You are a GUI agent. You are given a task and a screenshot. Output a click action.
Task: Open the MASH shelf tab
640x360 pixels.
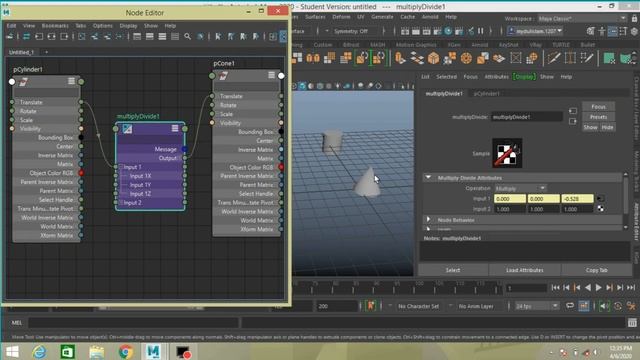click(x=377, y=44)
